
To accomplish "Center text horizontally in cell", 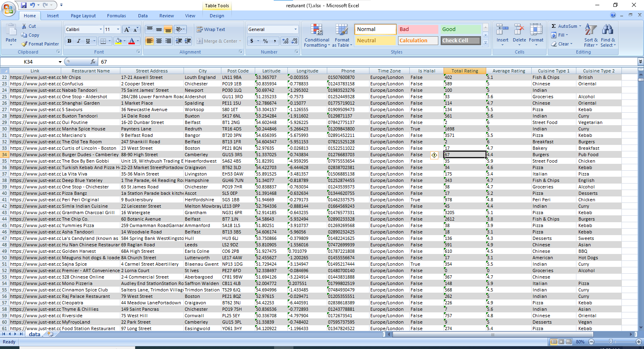I will (159, 41).
